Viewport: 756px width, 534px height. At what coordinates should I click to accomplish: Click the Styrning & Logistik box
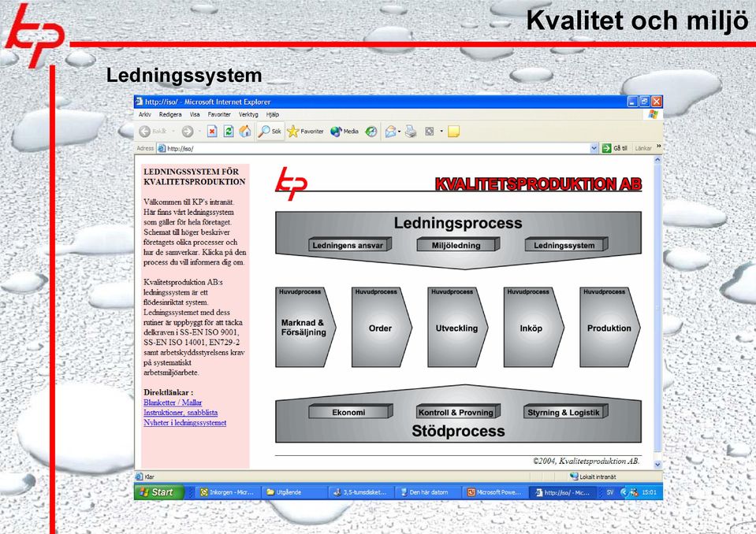(565, 412)
